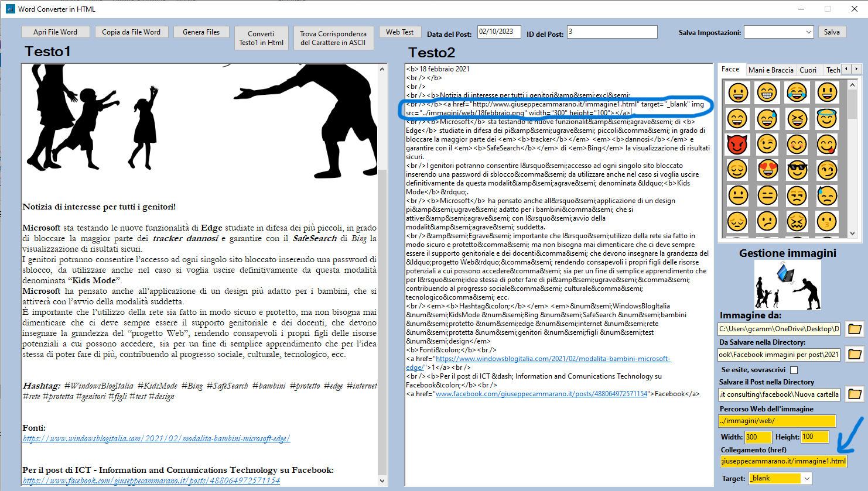Viewport: 868px width, 491px height.
Task: Click the Height value field
Action: (815, 437)
